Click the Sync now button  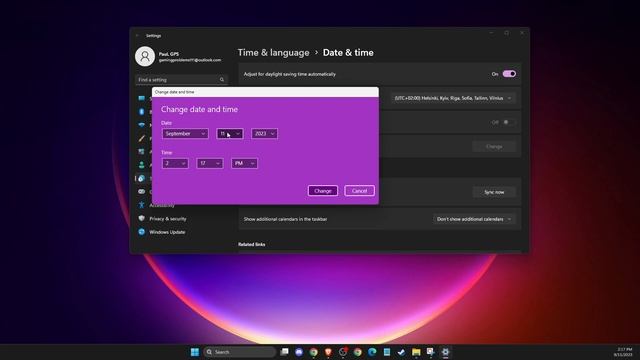tap(494, 192)
